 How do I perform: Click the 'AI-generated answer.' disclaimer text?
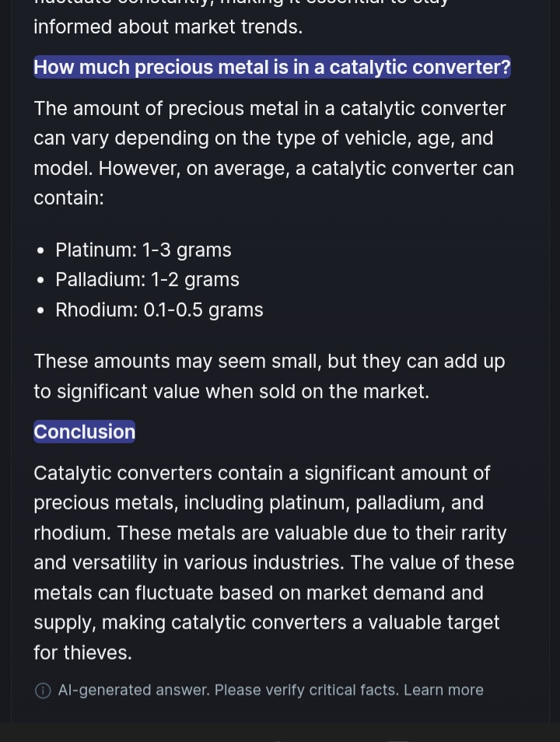134,690
